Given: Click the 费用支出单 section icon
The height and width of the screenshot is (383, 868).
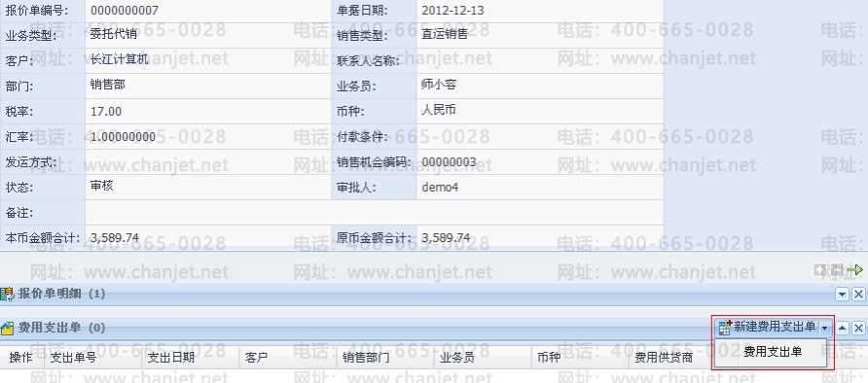Looking at the screenshot, I should click(6, 329).
